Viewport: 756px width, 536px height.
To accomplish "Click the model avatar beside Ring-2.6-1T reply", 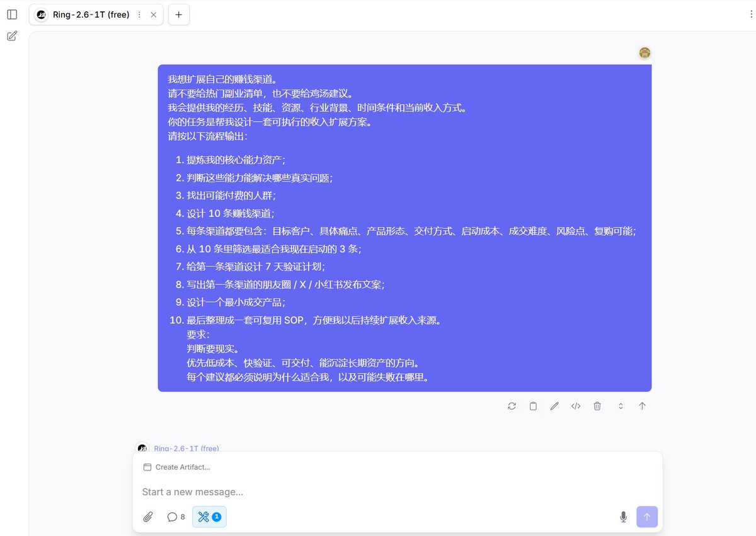I will pos(143,448).
